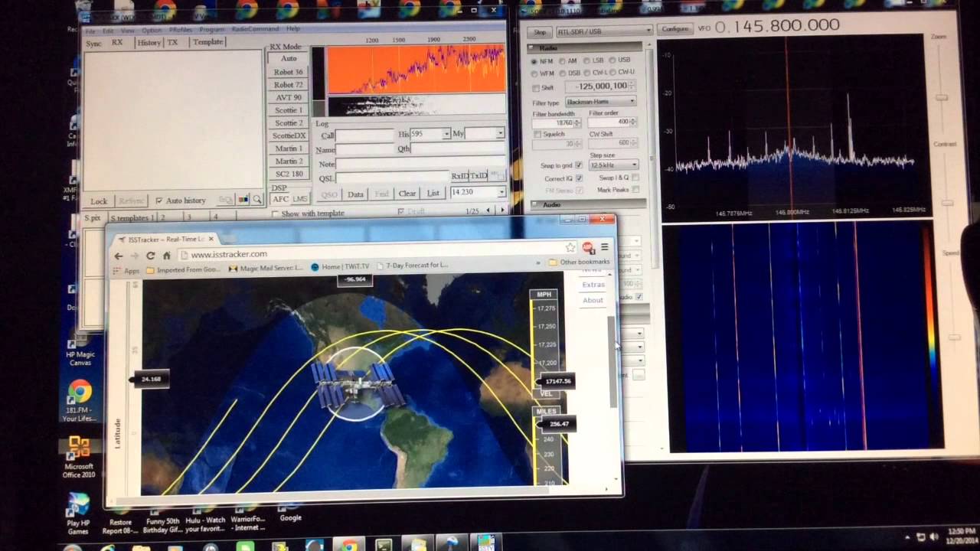Select Martin 1 RX mode
Image resolution: width=980 pixels, height=551 pixels.
[x=289, y=148]
